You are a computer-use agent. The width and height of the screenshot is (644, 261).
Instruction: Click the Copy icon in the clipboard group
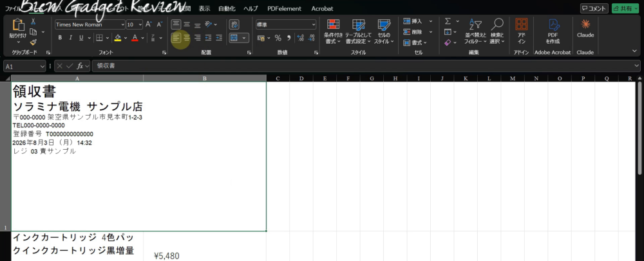click(x=33, y=32)
